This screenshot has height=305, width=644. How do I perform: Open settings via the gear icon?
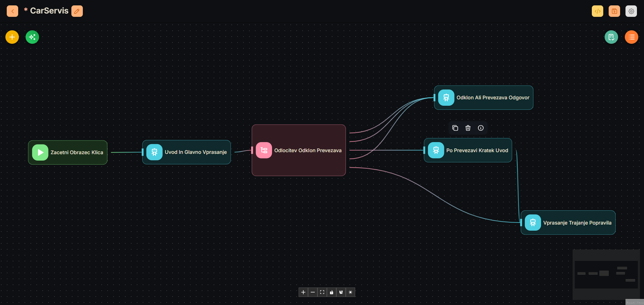click(631, 11)
